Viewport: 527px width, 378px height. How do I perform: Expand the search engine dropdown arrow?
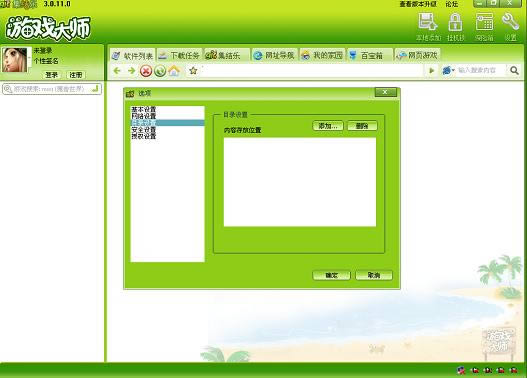click(453, 70)
